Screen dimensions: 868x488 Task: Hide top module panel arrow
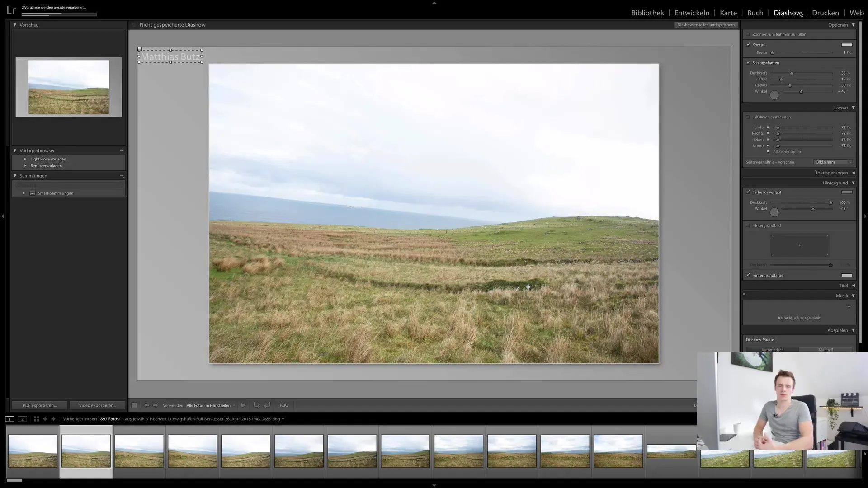tap(434, 3)
